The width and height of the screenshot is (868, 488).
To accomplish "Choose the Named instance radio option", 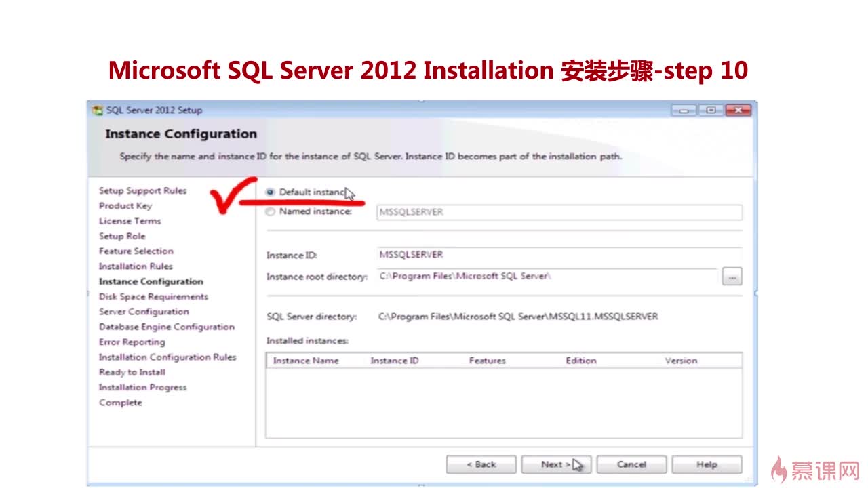I will [x=271, y=212].
